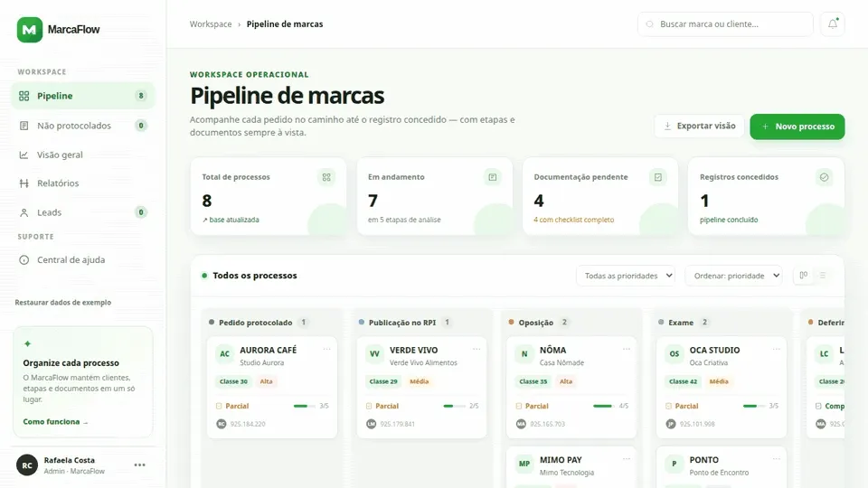Screen dimensions: 868x488
Task: Click the Todos os processos heading
Action: (255, 276)
